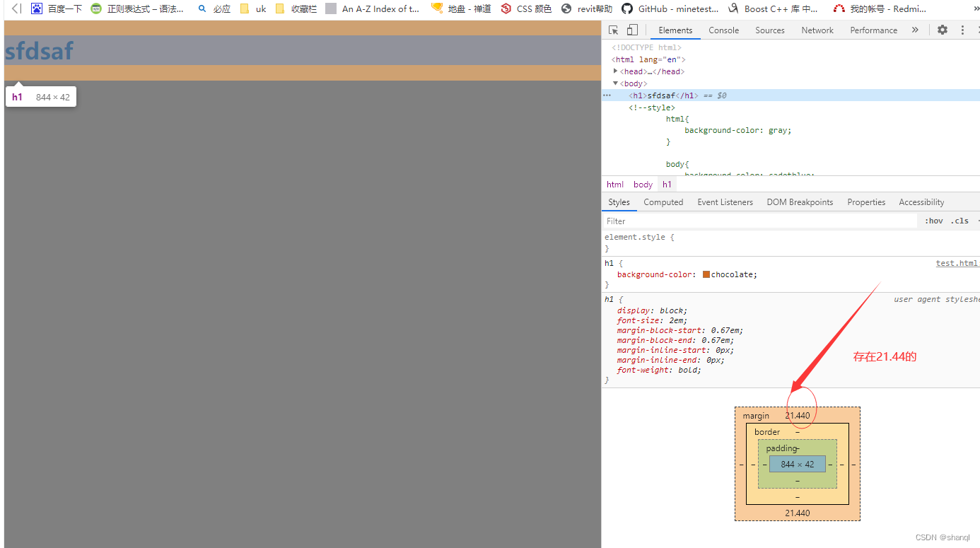Open DevTools three-dot customize menu

click(x=962, y=30)
